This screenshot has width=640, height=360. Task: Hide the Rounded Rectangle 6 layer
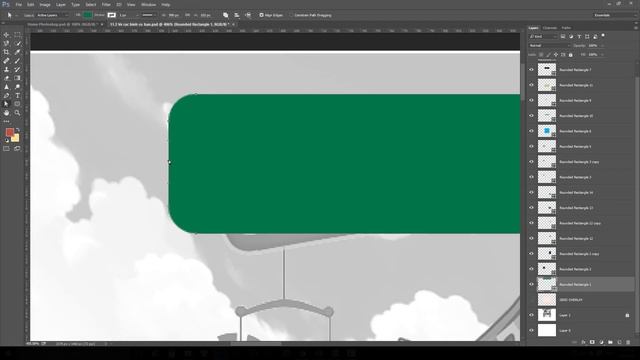coord(531,131)
